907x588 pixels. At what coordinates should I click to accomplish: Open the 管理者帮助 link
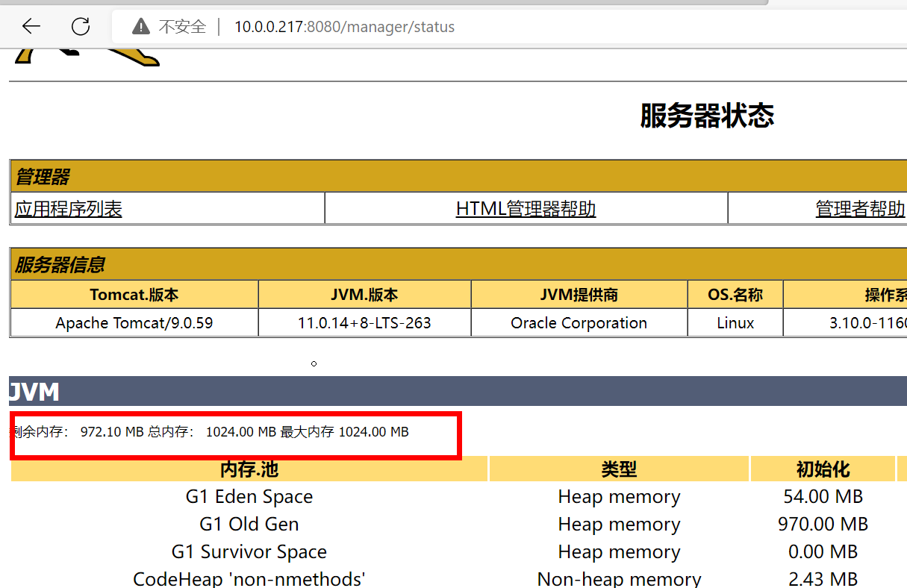pyautogui.click(x=861, y=209)
